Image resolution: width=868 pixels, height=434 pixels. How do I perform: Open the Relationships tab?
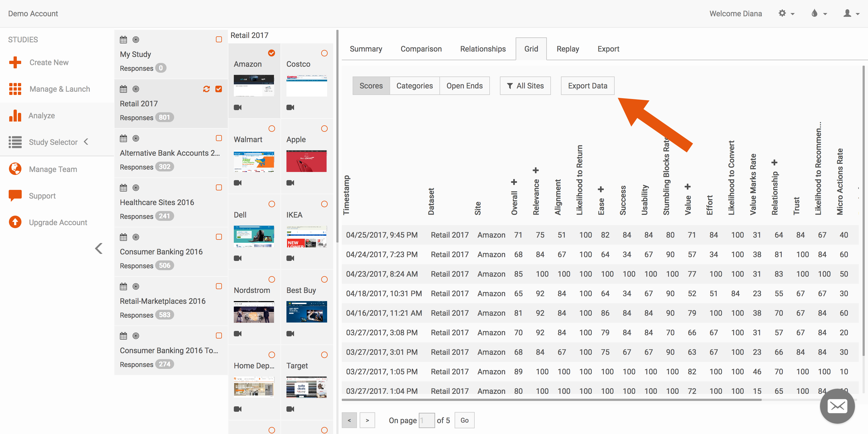483,49
